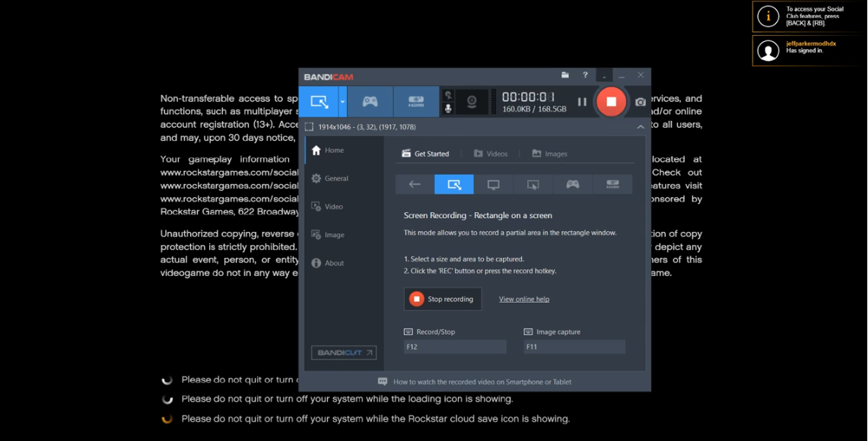Click the rectangle selection size icon

tap(309, 127)
